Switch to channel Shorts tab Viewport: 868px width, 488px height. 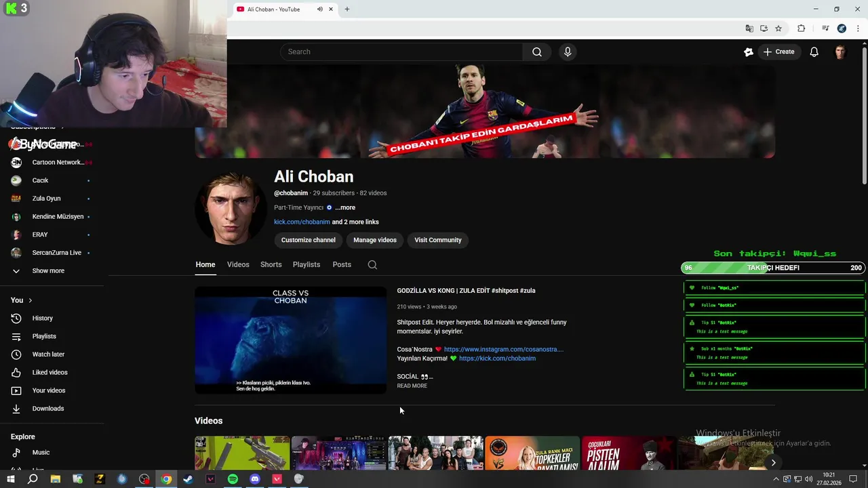pos(271,265)
